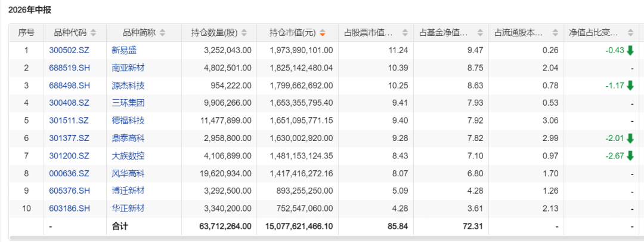Select the 2026年中报 heading
The image size is (644, 242).
click(x=30, y=10)
